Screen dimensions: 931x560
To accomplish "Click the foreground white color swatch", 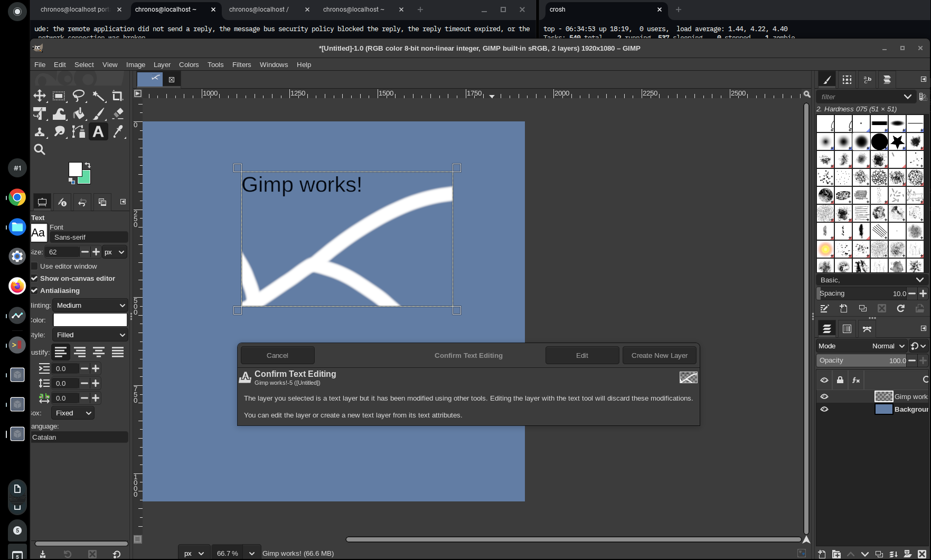I will tap(75, 169).
